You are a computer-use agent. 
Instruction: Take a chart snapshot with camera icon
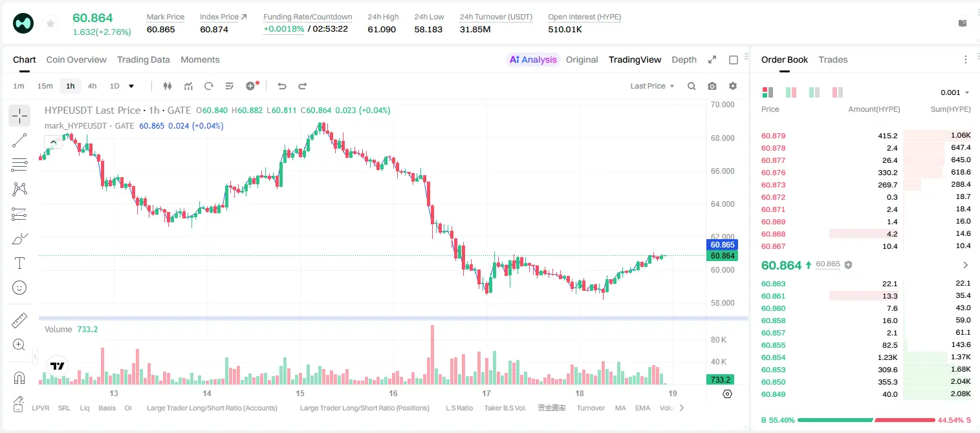pyautogui.click(x=712, y=86)
